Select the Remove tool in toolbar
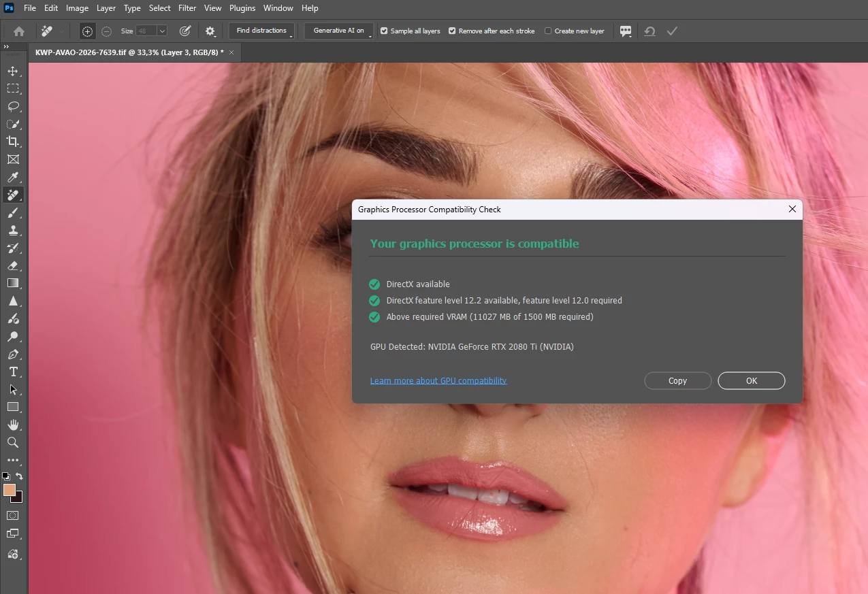The height and width of the screenshot is (594, 868). 13,195
